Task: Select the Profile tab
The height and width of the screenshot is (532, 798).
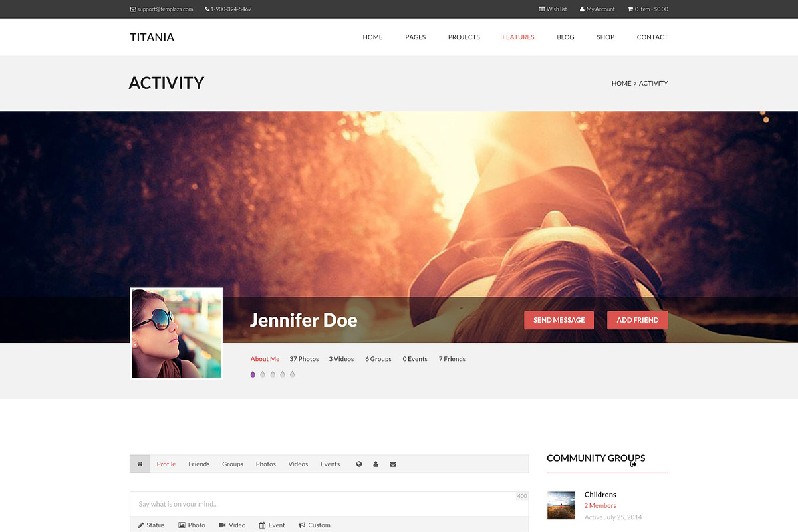Action: [x=166, y=464]
